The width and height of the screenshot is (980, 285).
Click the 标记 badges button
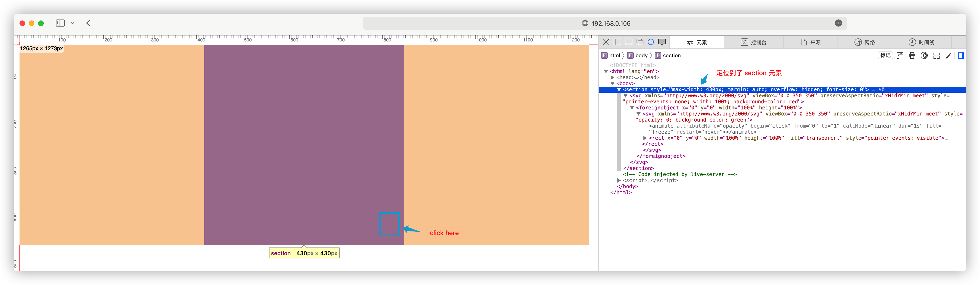click(885, 56)
